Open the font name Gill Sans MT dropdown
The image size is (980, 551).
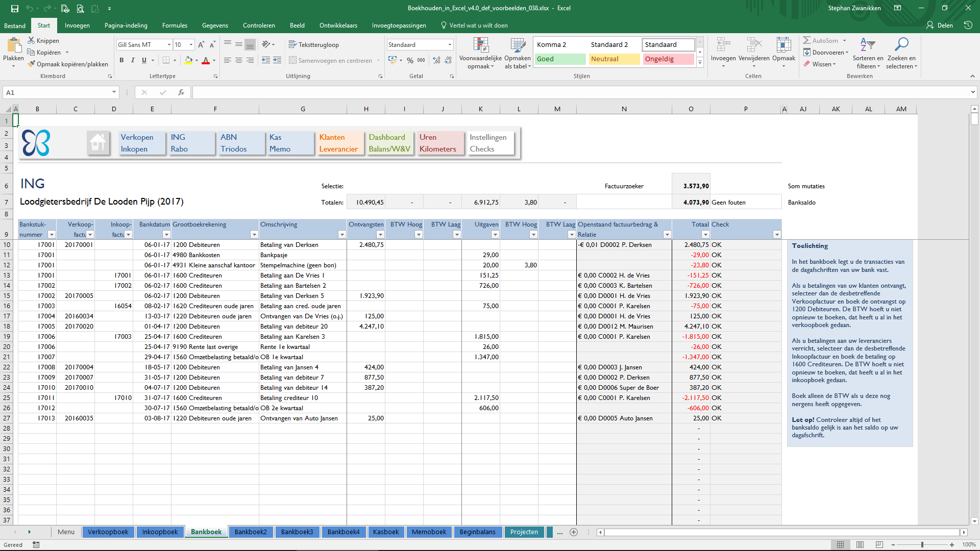(169, 45)
